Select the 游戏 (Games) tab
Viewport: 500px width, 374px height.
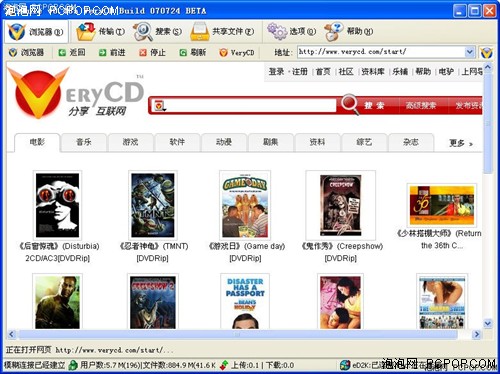pyautogui.click(x=130, y=142)
